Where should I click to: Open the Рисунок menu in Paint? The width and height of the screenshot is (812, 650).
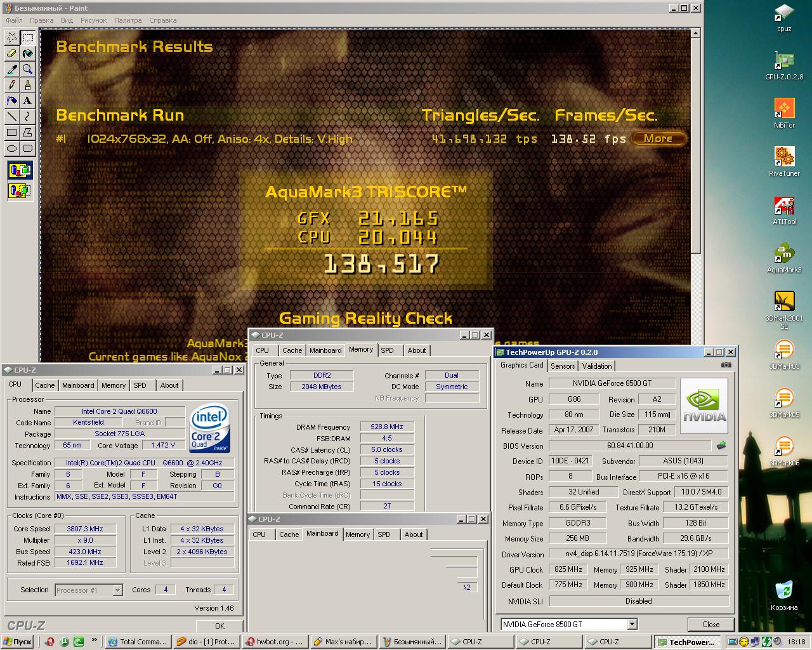pos(94,20)
